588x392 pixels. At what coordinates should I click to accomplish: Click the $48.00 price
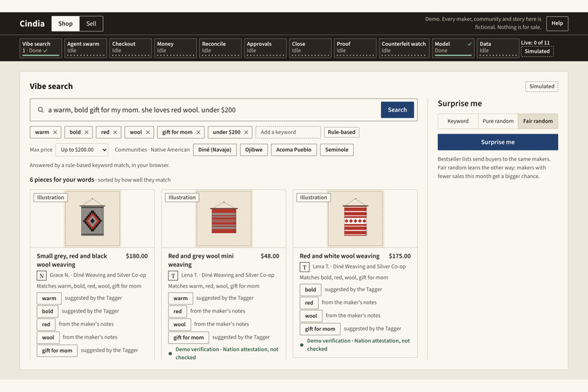(270, 256)
